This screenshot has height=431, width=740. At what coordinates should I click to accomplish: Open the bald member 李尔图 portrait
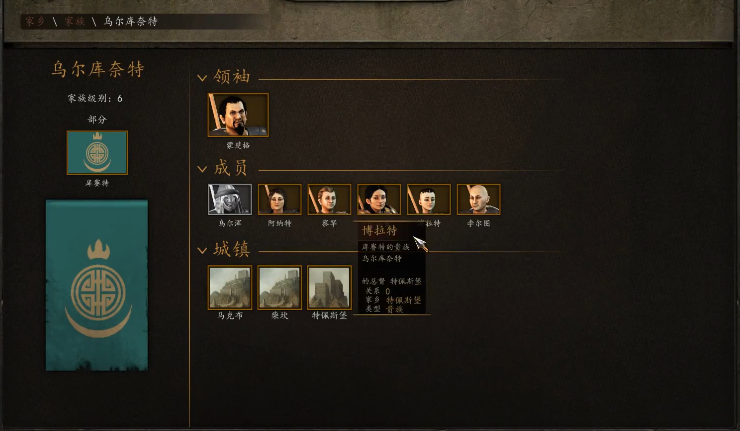click(x=479, y=199)
